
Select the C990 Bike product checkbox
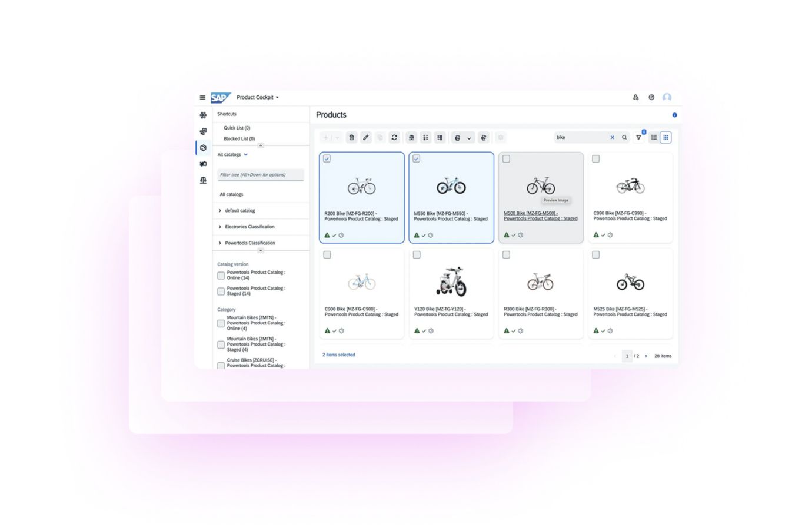pyautogui.click(x=596, y=158)
